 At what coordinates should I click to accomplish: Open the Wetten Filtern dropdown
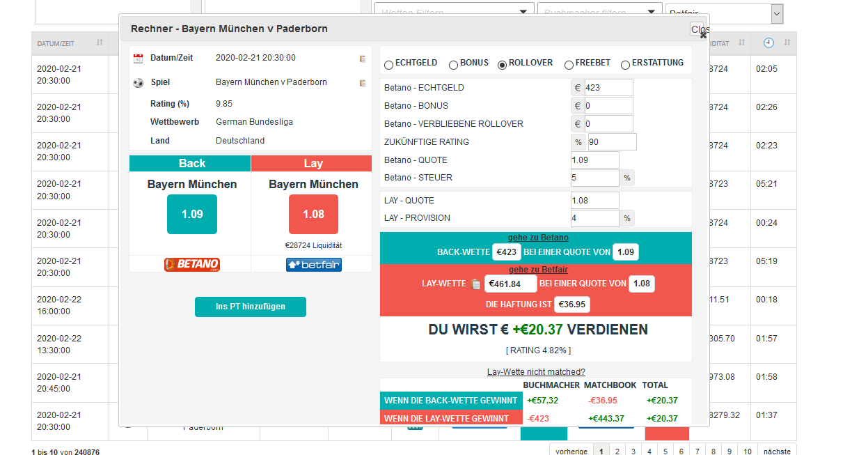pyautogui.click(x=455, y=12)
